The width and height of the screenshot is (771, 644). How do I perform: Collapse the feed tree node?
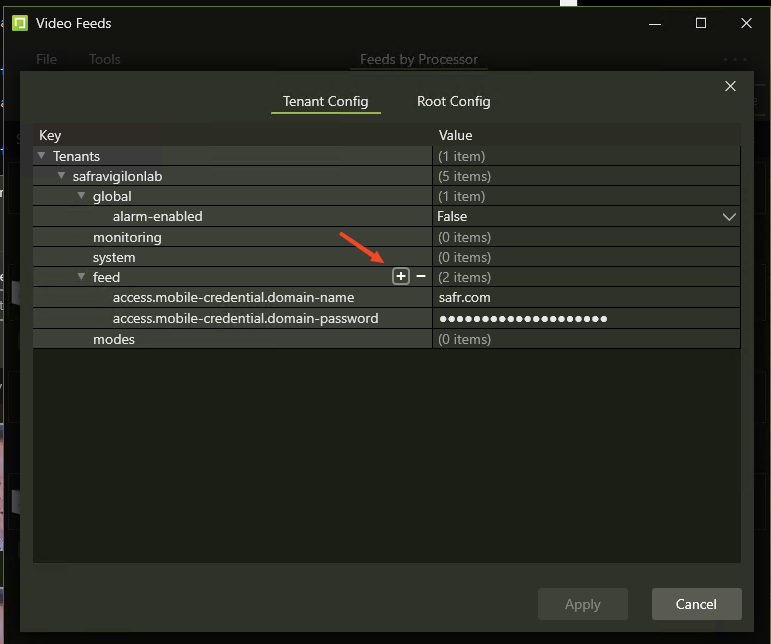click(81, 277)
